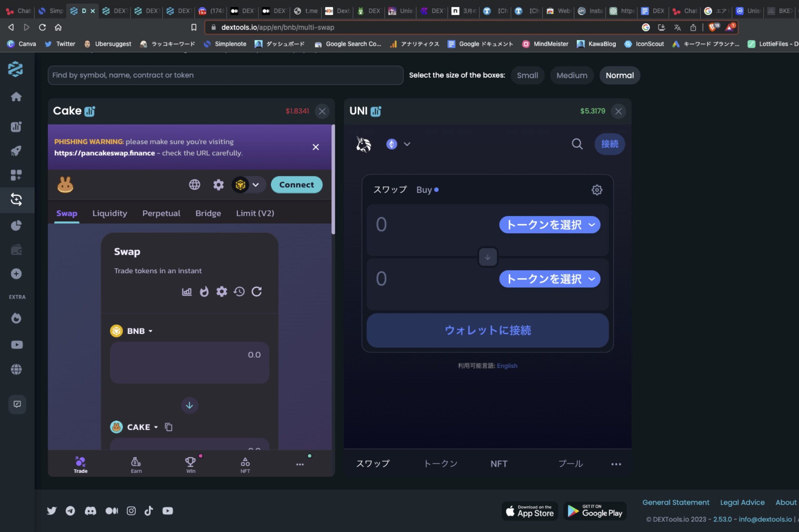Open the chart icon in the Swap widget
Screen dimensions: 799x532
pos(188,291)
